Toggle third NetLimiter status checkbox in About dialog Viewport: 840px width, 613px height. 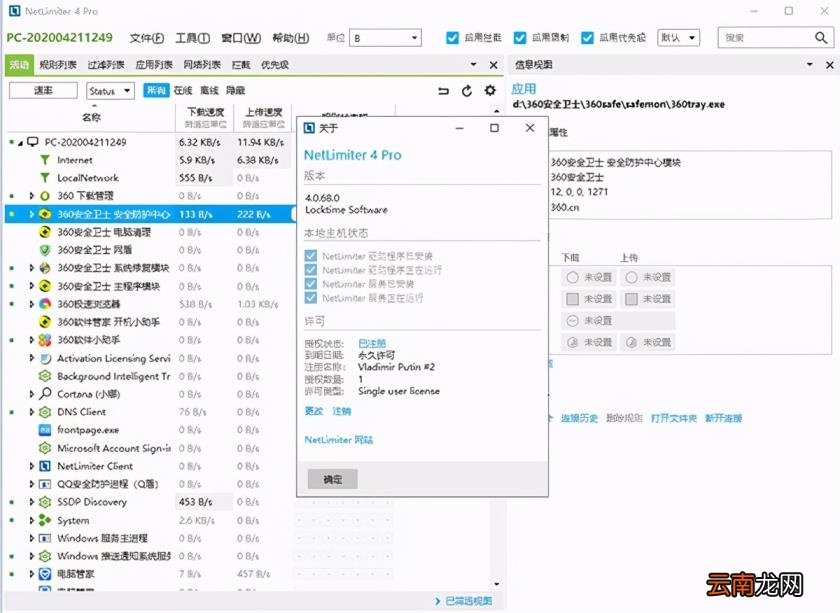coord(311,283)
